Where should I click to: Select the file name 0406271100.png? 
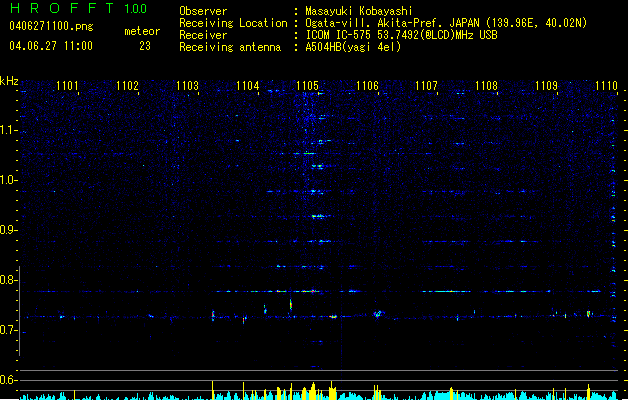(51, 26)
